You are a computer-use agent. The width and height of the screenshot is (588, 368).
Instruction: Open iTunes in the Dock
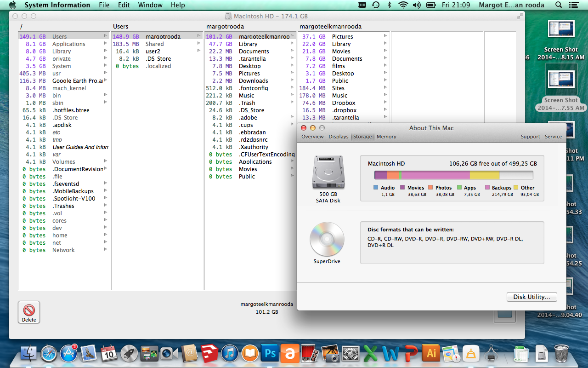[229, 353]
